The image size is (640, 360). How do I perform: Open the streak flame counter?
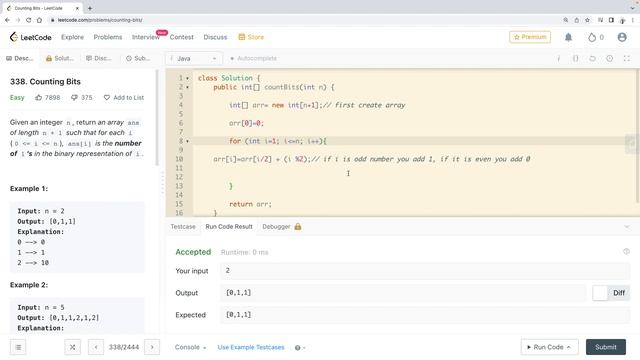point(596,37)
